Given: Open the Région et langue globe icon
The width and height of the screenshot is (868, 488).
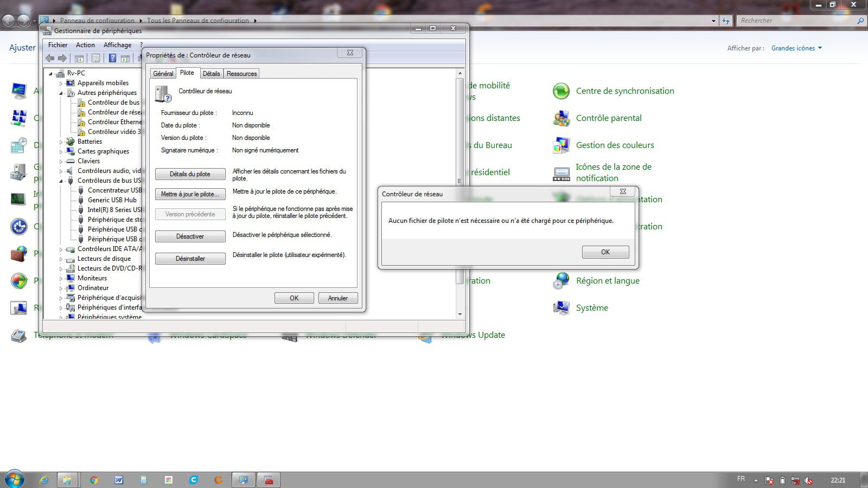Looking at the screenshot, I should [x=561, y=281].
